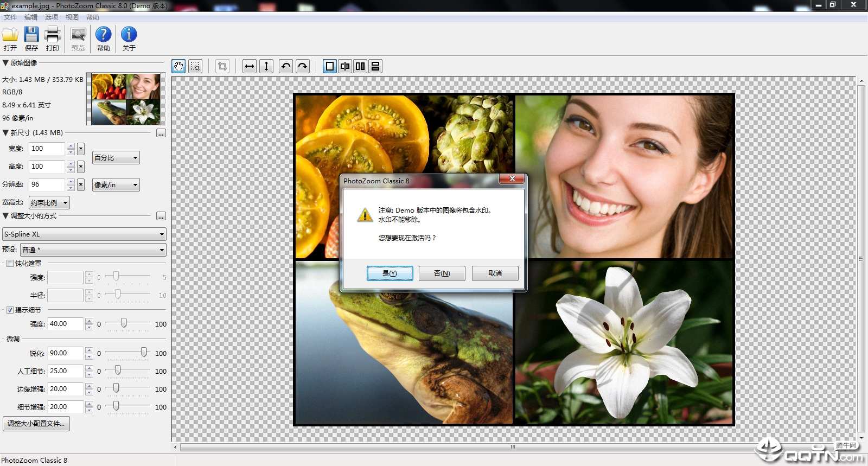The height and width of the screenshot is (466, 868).
Task: Open the 约束比例 aspect ratio dropdown
Action: pos(49,203)
